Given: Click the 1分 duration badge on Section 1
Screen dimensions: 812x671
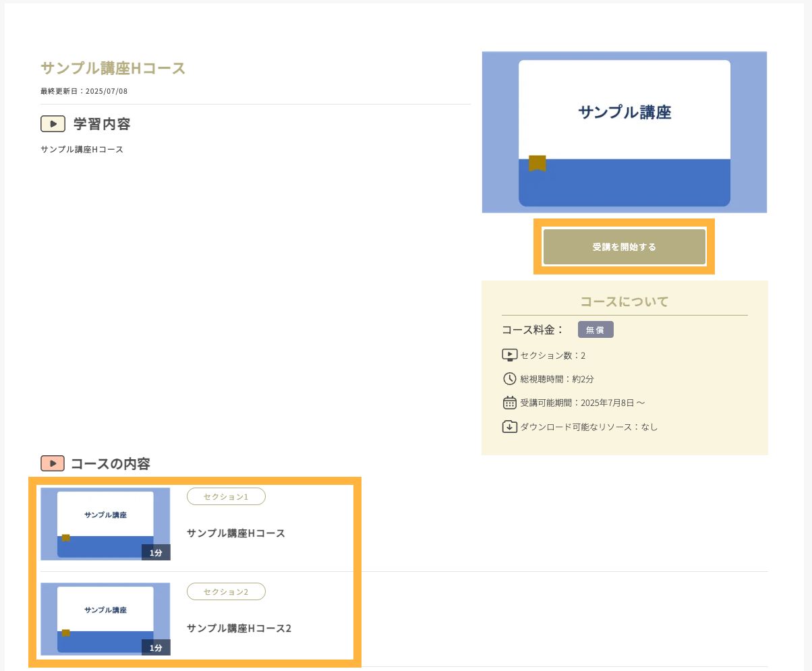Looking at the screenshot, I should tap(156, 552).
